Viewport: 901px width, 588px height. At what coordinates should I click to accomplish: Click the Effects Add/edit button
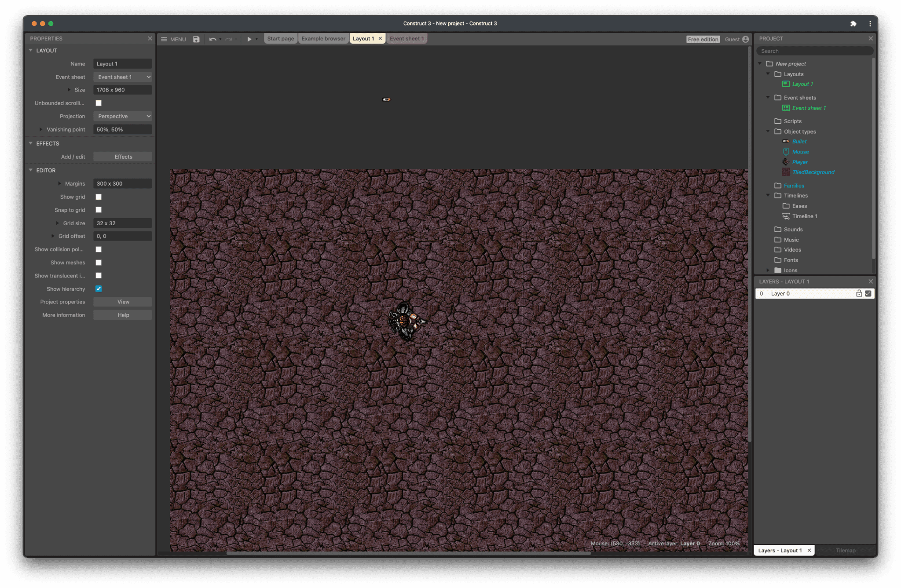[123, 157]
